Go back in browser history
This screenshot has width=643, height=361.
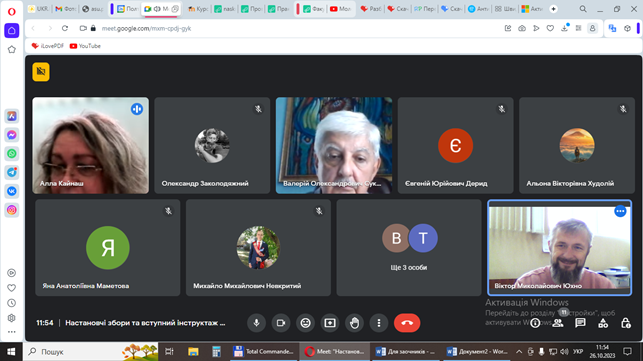point(33,28)
